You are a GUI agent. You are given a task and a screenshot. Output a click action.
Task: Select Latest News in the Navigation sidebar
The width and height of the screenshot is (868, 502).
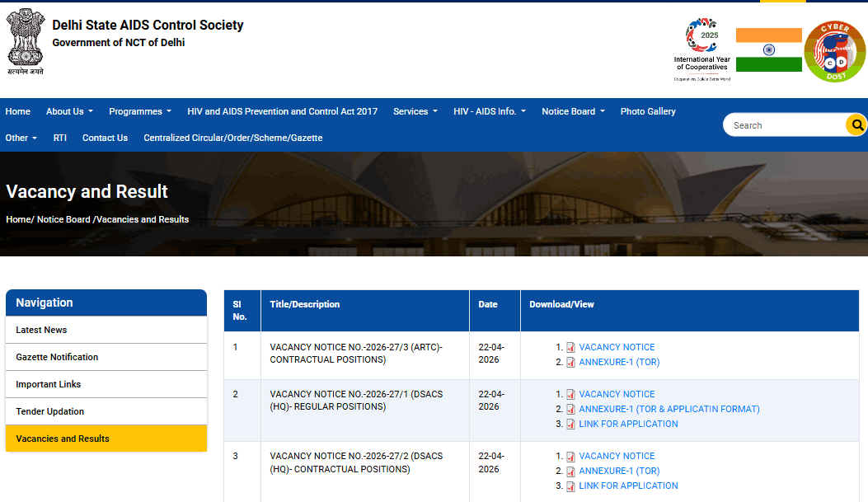40,330
